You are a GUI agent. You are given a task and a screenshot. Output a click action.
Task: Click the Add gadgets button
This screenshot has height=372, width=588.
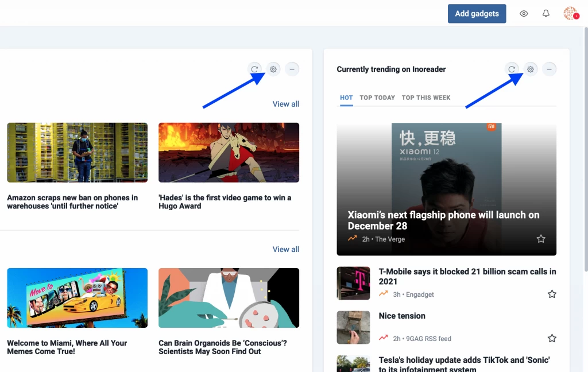[477, 14]
